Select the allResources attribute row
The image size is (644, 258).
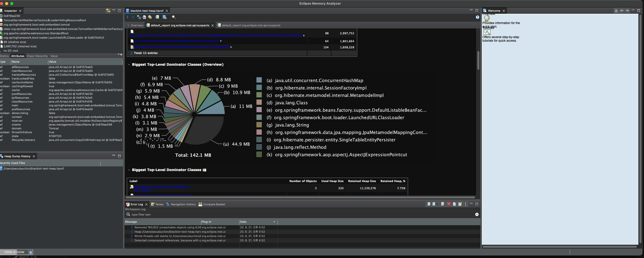[61, 67]
